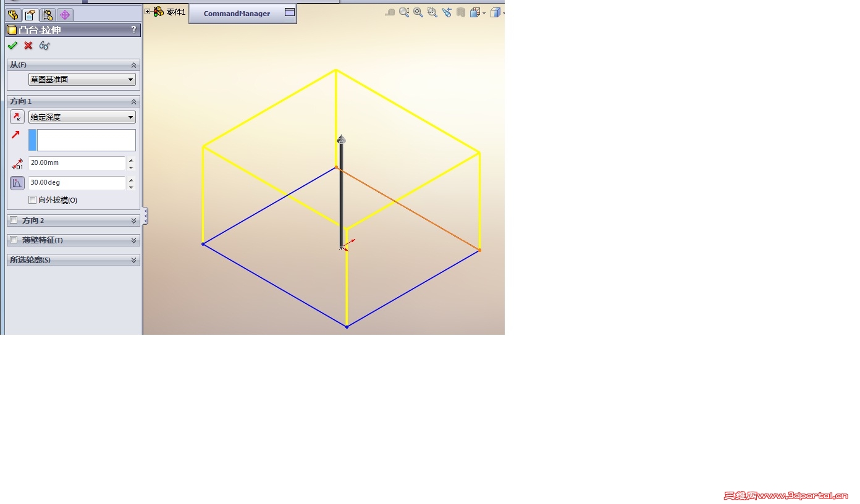The image size is (860, 504).
Task: Confirm extrude with the green checkmark
Action: (12, 46)
